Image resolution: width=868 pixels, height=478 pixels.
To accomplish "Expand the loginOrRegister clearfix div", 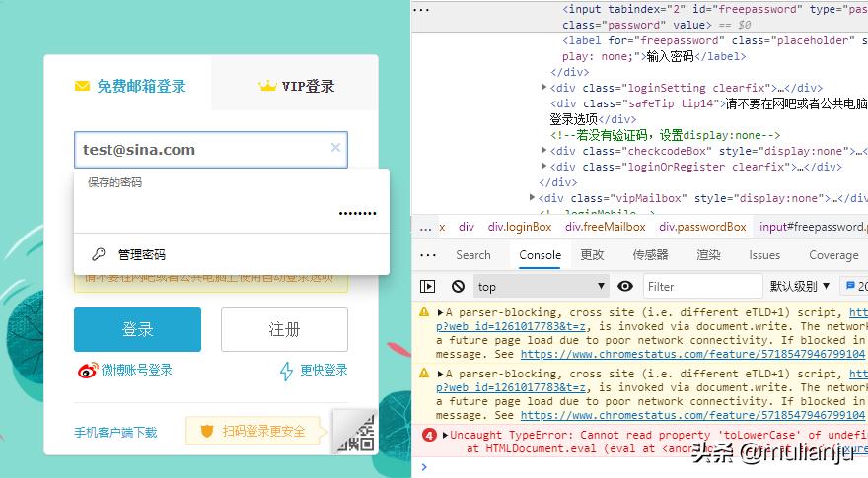I will click(544, 166).
